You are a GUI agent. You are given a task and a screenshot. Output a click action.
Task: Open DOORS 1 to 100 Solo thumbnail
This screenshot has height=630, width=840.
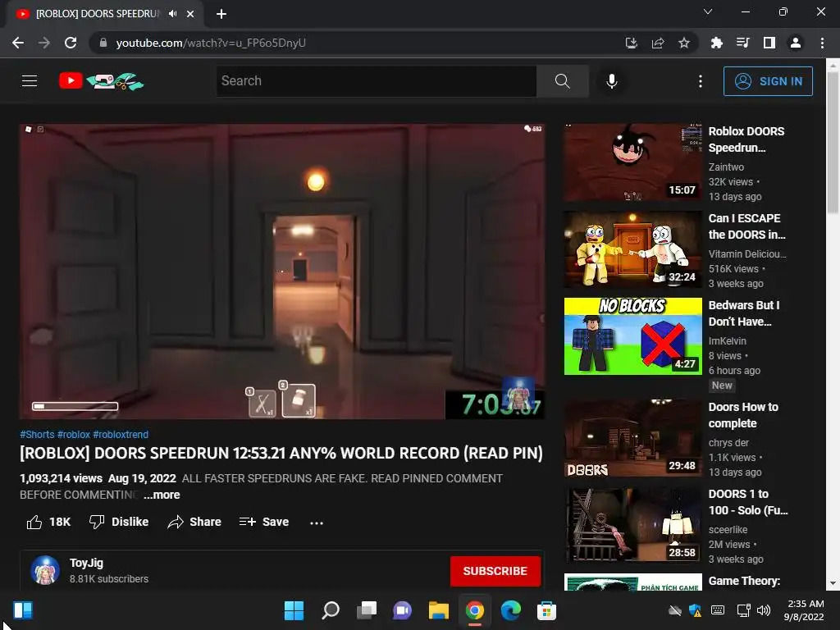click(632, 524)
